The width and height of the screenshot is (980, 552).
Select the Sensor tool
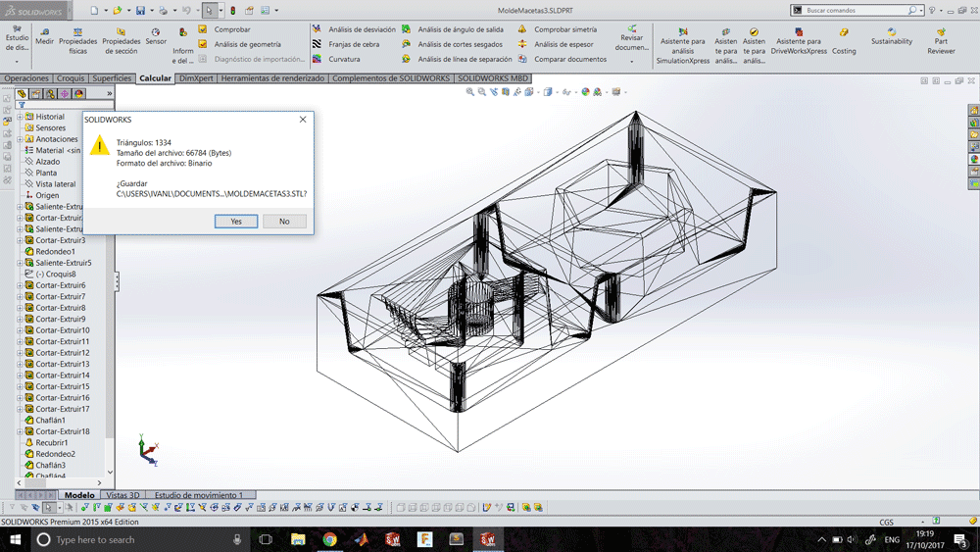(x=156, y=36)
